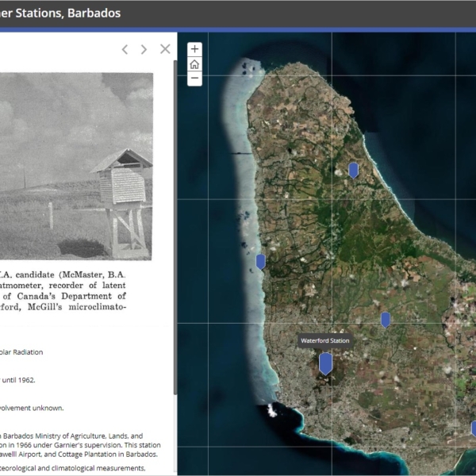Click the northernmost station marker on the island
This screenshot has height=476, width=476.
click(x=354, y=170)
